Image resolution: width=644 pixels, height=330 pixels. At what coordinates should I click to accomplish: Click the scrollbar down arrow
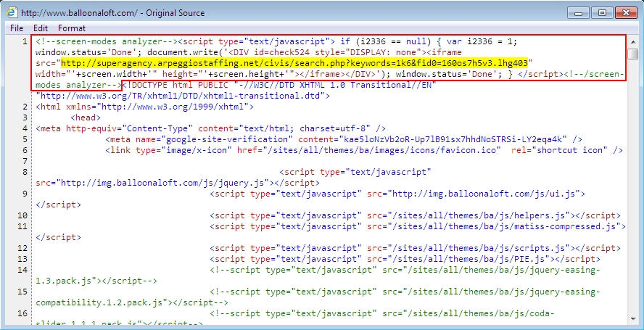click(x=633, y=319)
